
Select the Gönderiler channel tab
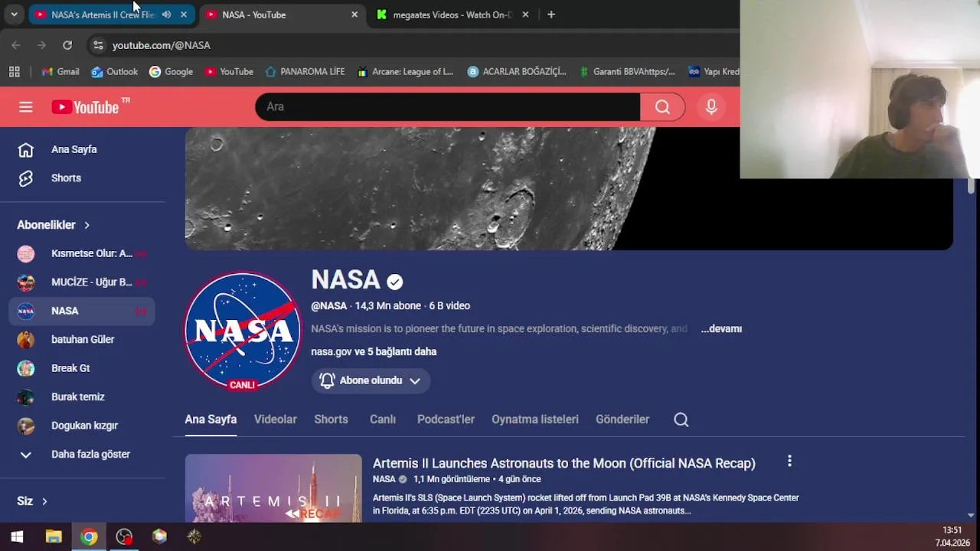(x=622, y=419)
